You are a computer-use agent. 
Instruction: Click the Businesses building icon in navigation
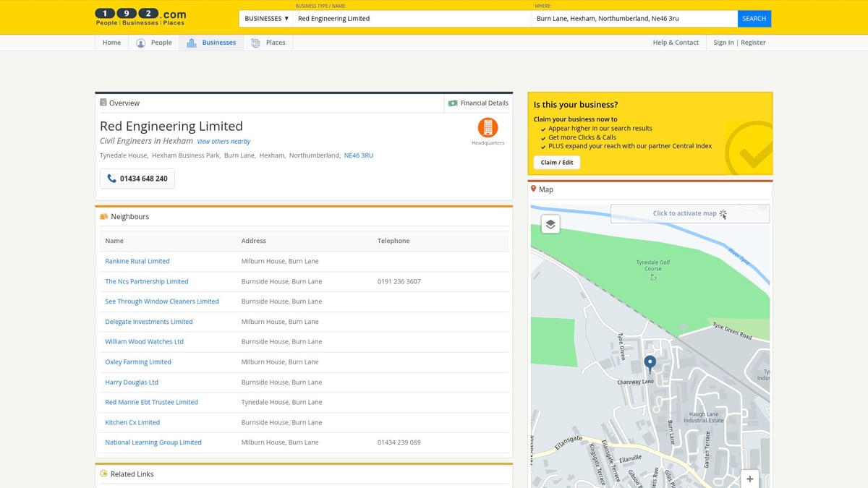192,43
